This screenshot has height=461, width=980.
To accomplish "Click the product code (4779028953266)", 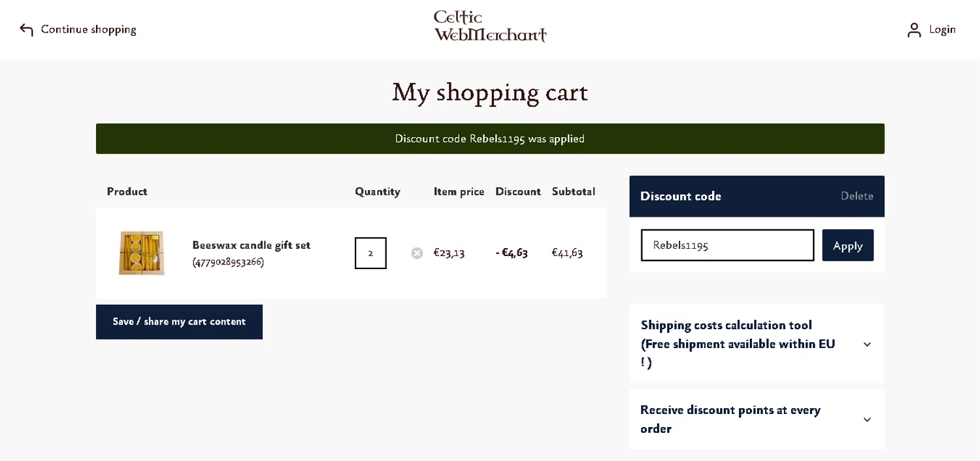I will [228, 262].
